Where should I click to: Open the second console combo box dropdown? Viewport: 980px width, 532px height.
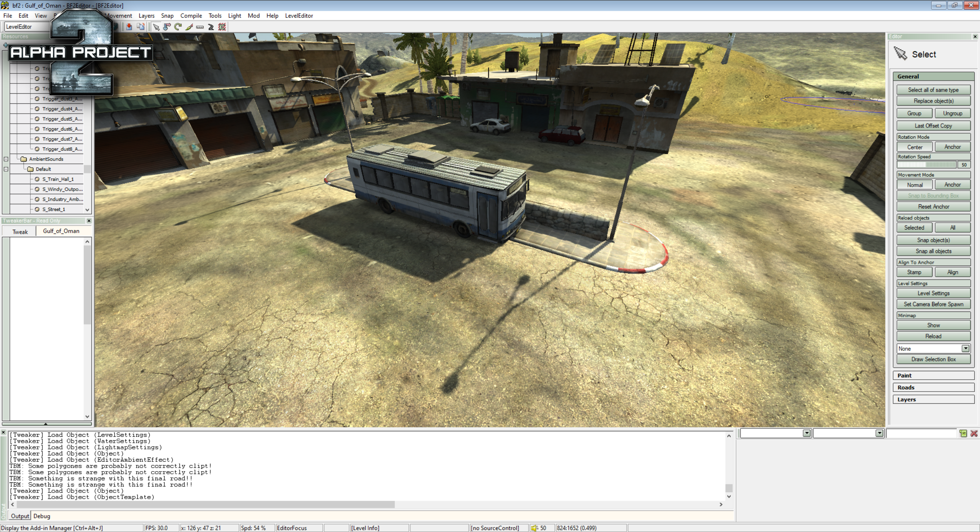(879, 433)
